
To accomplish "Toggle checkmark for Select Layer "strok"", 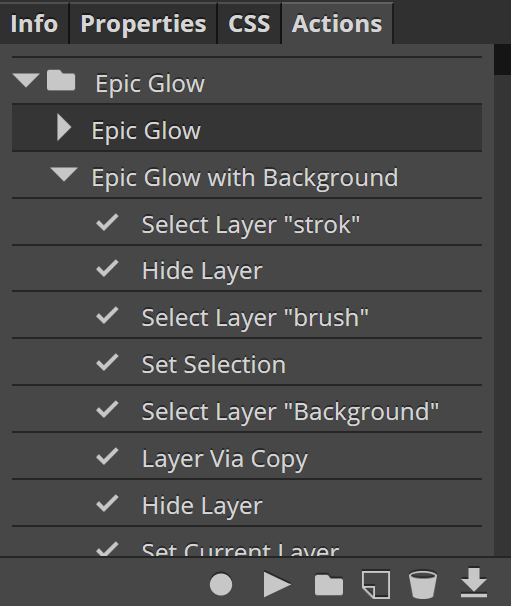I will 107,223.
